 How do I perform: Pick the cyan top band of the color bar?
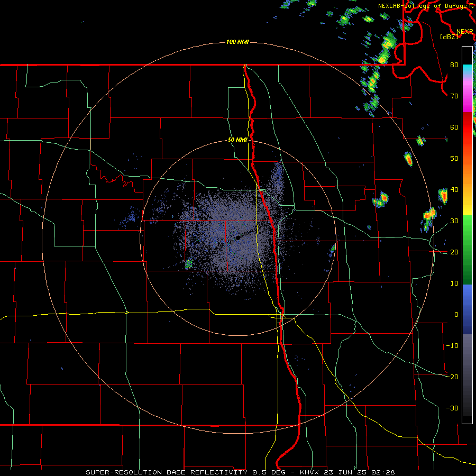pyautogui.click(x=467, y=70)
